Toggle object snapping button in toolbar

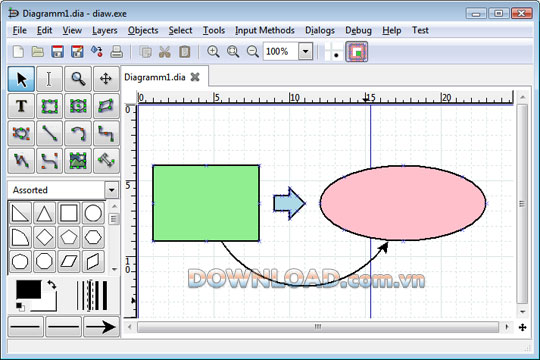pyautogui.click(x=357, y=52)
